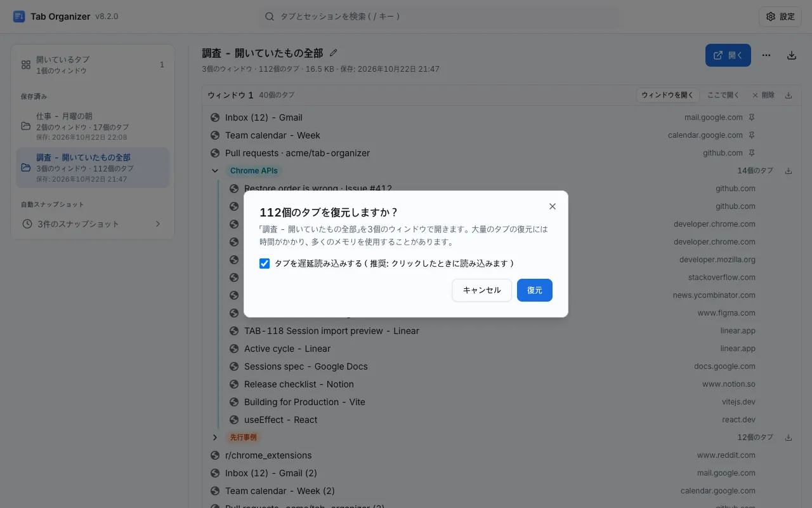The image size is (812, 508).
Task: Select the saved session 調査 - 開いていたもの全部
Action: (93, 168)
